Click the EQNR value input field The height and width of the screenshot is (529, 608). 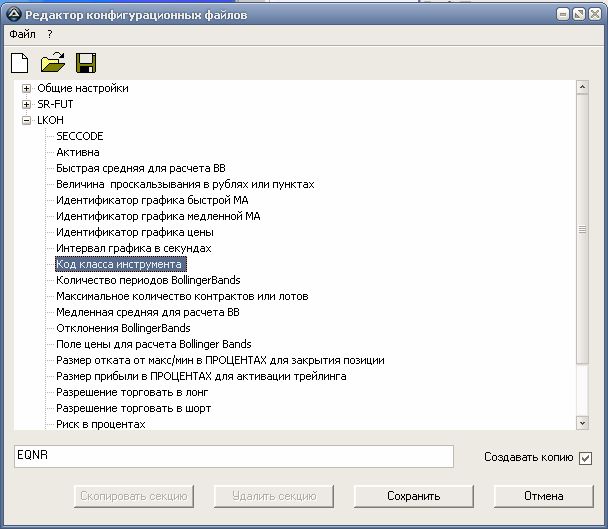click(234, 456)
